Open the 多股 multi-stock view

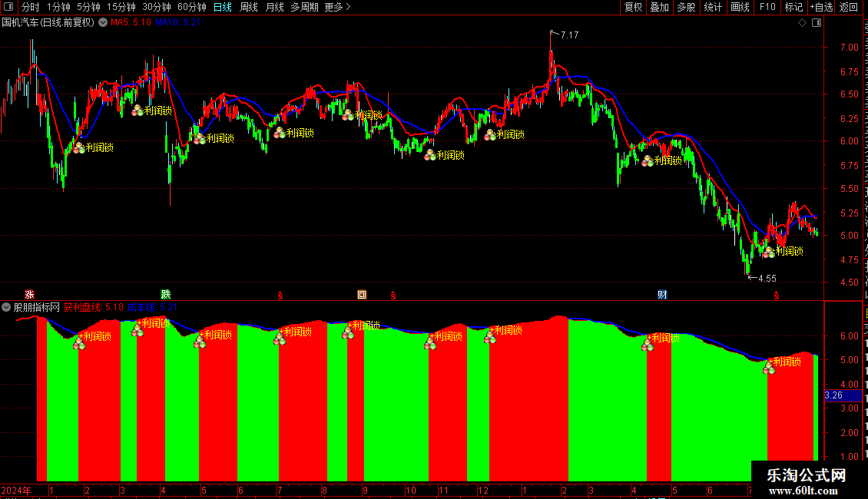[686, 7]
